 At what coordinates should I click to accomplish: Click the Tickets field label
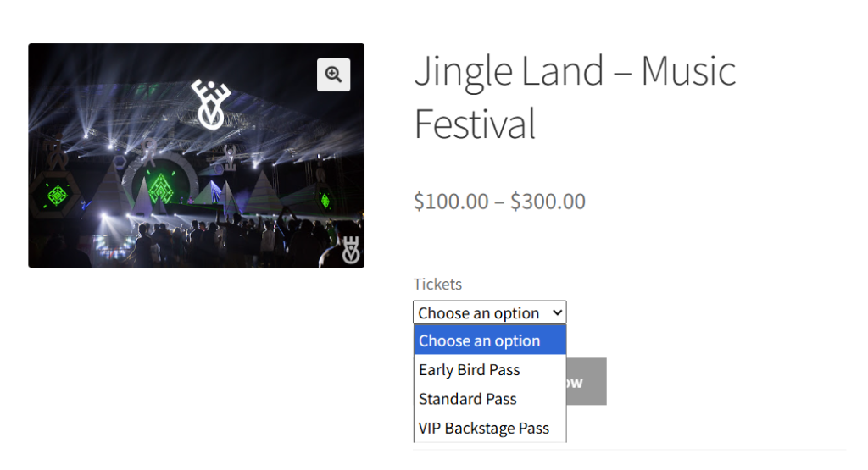click(x=437, y=285)
